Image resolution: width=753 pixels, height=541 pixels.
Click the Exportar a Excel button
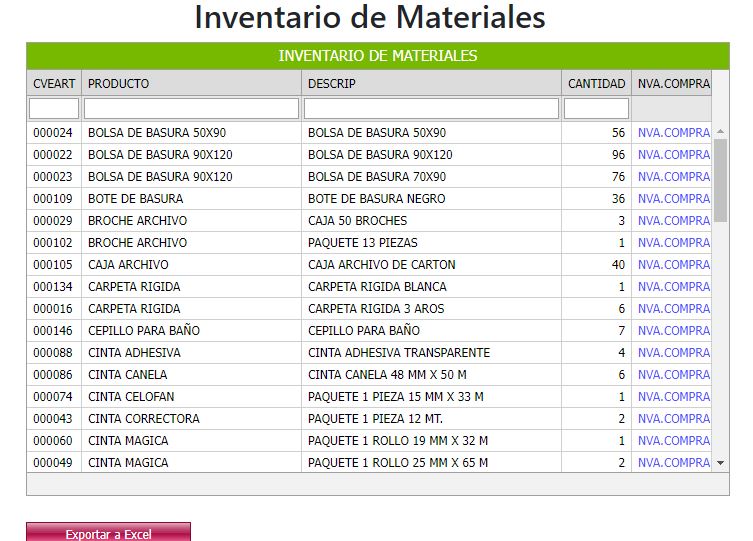108,533
